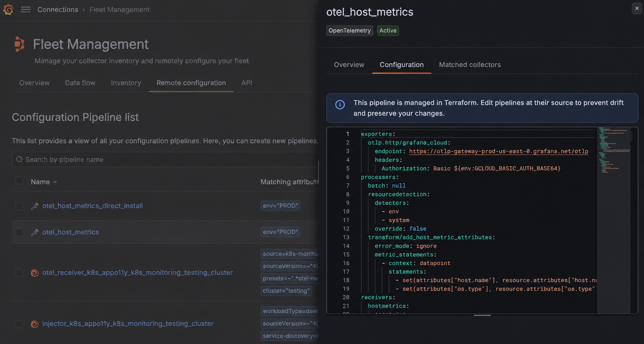This screenshot has height=344, width=644.
Task: Check the otel_host_metrics row checkbox
Action: 20,232
